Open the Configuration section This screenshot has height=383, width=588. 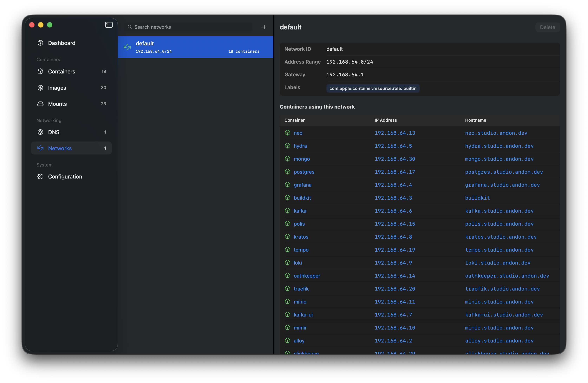(x=71, y=176)
